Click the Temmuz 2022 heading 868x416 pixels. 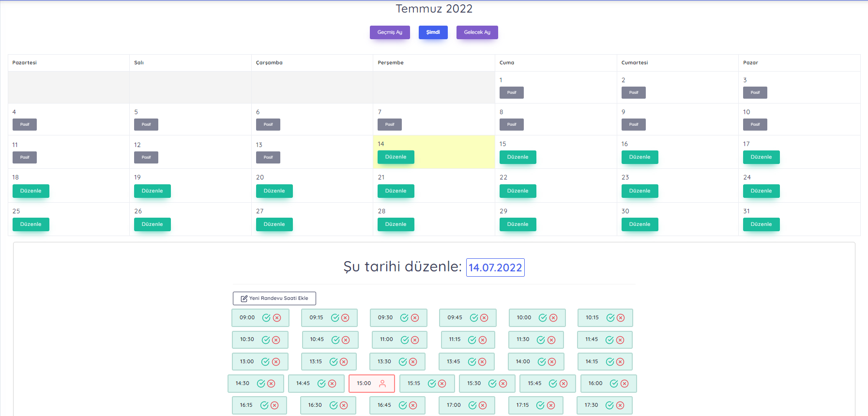434,9
